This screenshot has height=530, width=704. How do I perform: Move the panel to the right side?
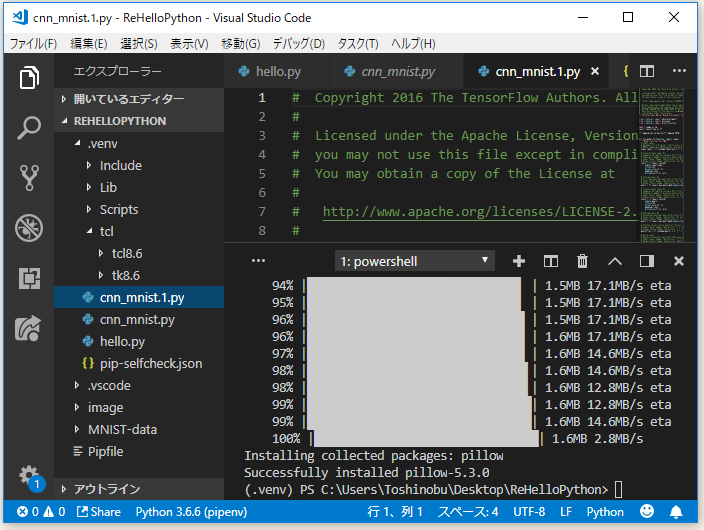click(x=647, y=261)
